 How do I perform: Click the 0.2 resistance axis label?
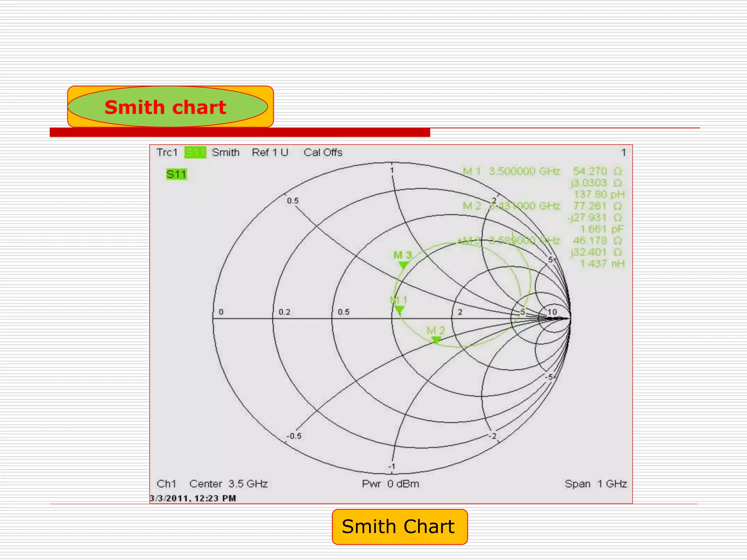[285, 312]
